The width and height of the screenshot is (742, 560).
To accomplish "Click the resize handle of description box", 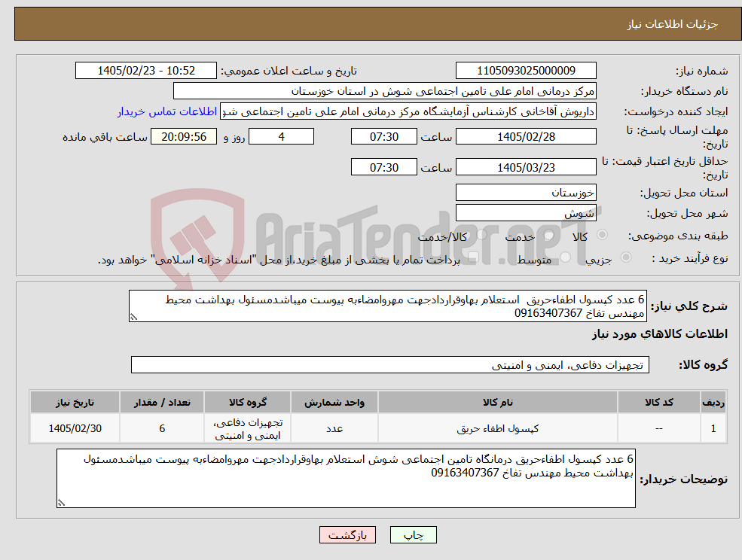I will (x=133, y=318).
